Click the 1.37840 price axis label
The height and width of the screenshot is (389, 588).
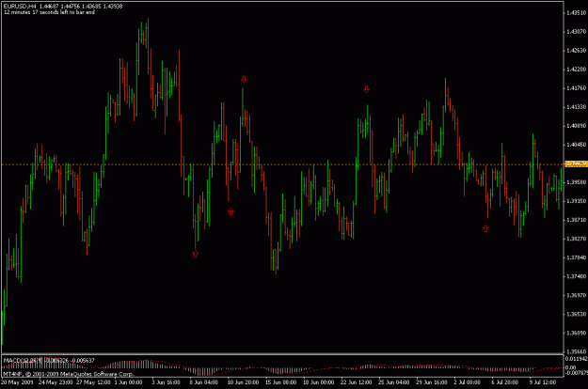(x=577, y=257)
